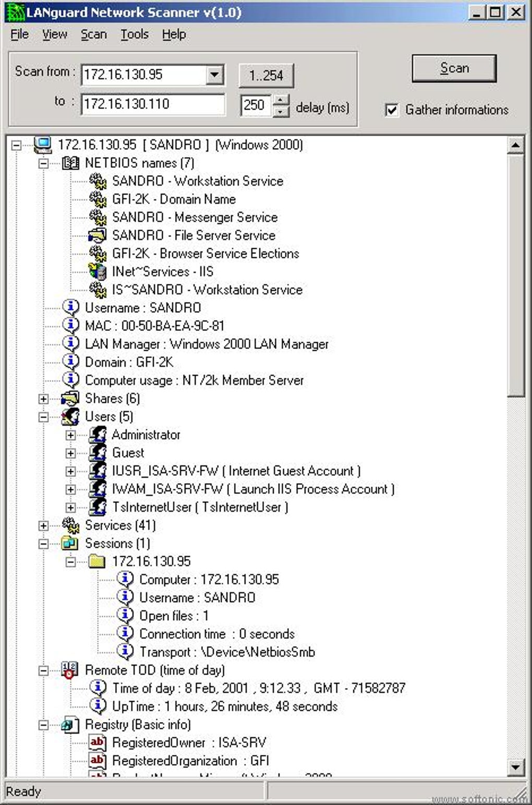
Task: Open the Help menu
Action: click(174, 34)
